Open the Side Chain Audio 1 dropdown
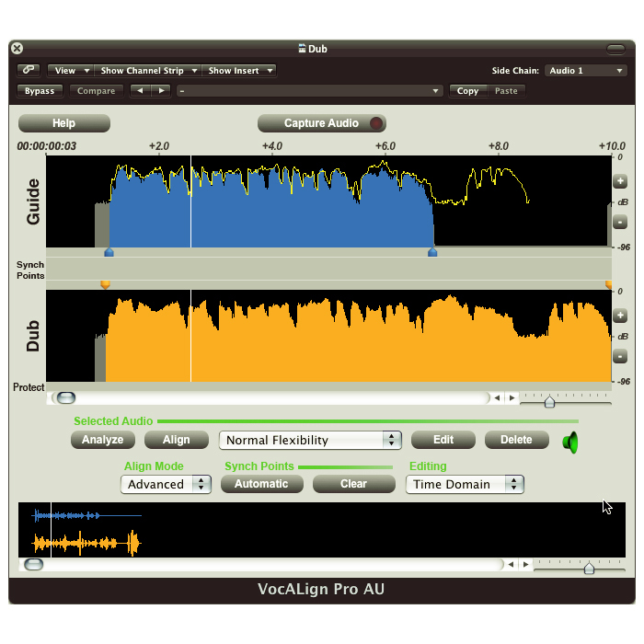This screenshot has height=644, width=644. [x=586, y=71]
